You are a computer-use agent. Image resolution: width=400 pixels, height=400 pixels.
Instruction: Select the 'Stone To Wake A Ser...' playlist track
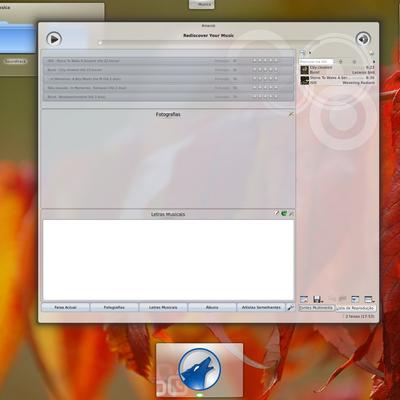(337, 80)
